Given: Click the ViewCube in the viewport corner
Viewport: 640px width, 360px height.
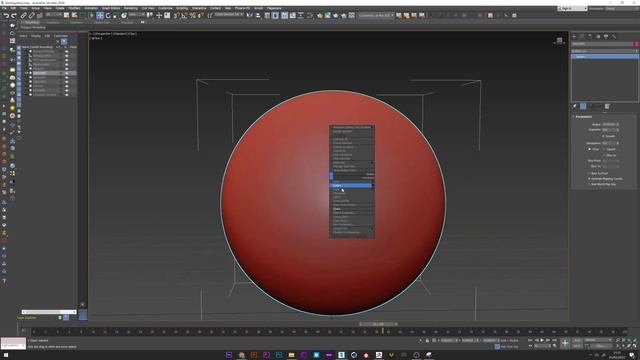Looking at the screenshot, I should [560, 40].
